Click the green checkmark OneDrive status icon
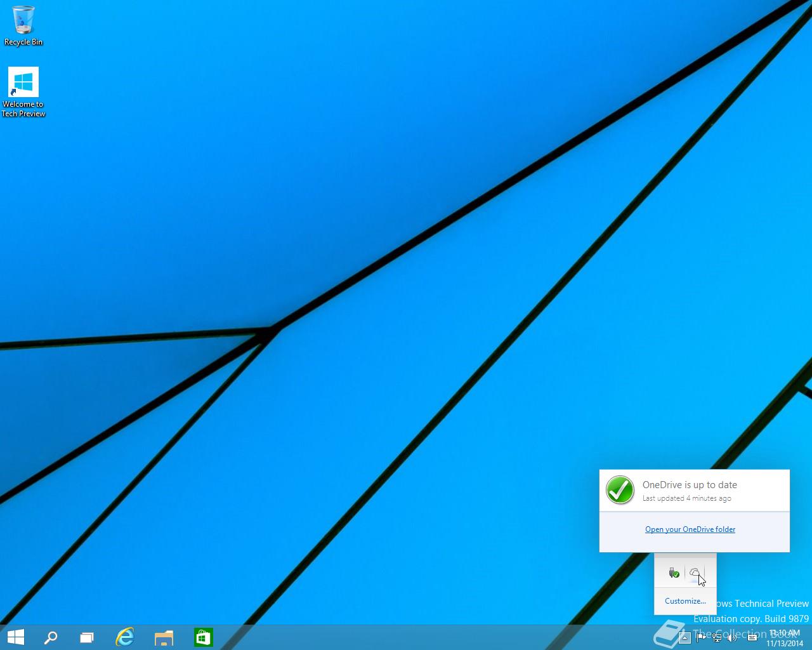 tap(620, 490)
